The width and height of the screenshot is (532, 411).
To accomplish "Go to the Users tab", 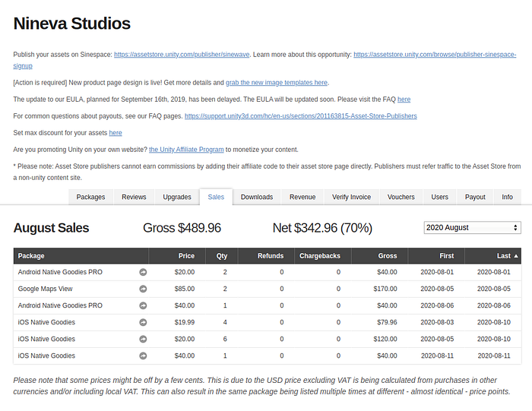I will pos(440,197).
